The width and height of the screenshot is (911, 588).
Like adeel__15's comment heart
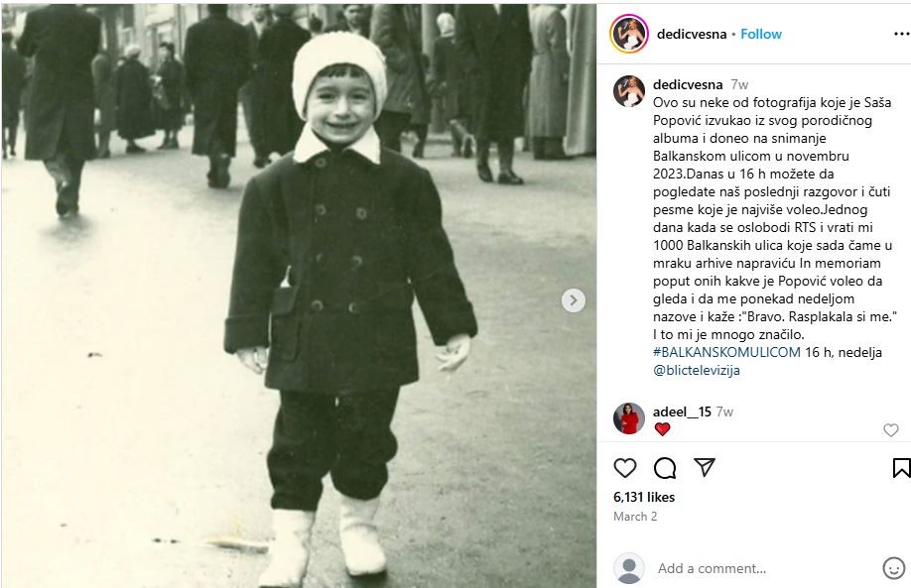pyautogui.click(x=891, y=430)
